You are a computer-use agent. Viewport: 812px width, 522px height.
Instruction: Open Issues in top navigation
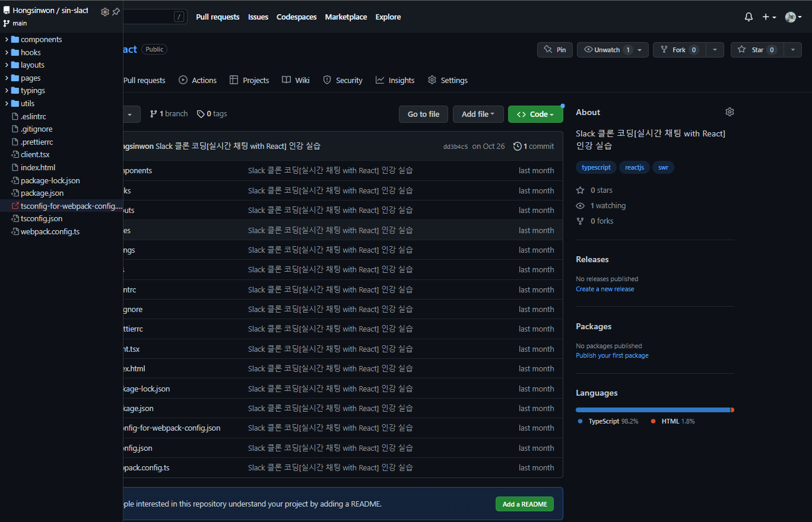258,17
